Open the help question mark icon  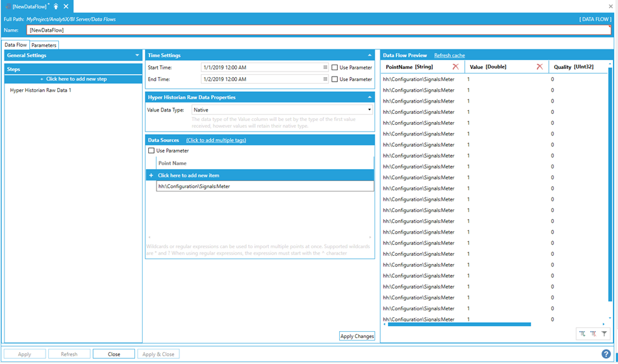(x=606, y=354)
